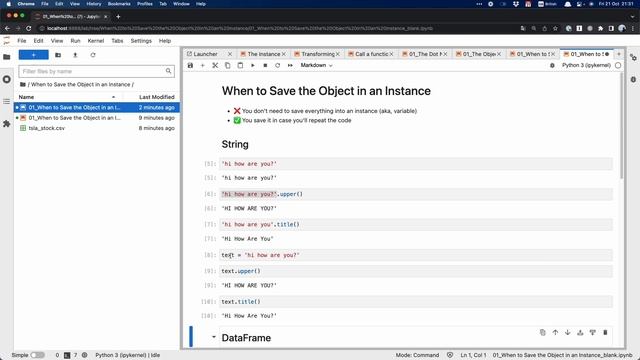This screenshot has width=640, height=360.
Task: Open the JupyterLab Help menu
Action: click(x=165, y=41)
